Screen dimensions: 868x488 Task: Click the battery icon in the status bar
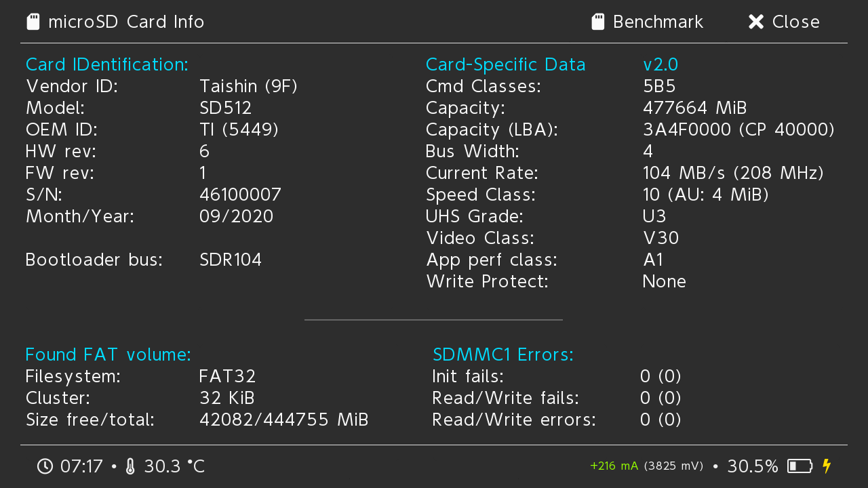799,466
